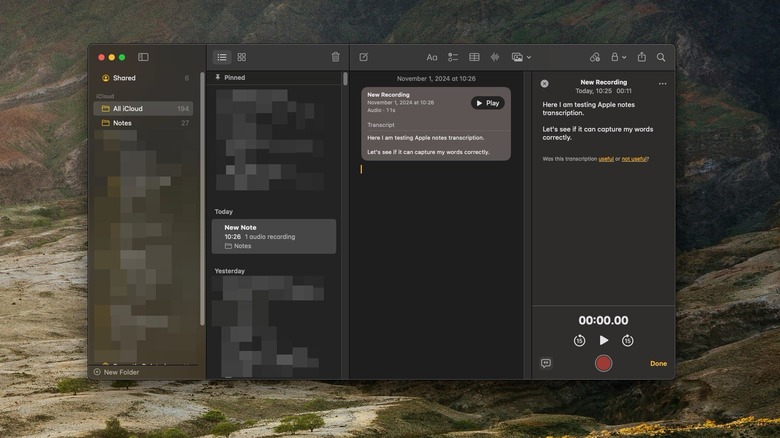Click the Yesterday section header
This screenshot has width=780, height=438.
click(x=229, y=271)
